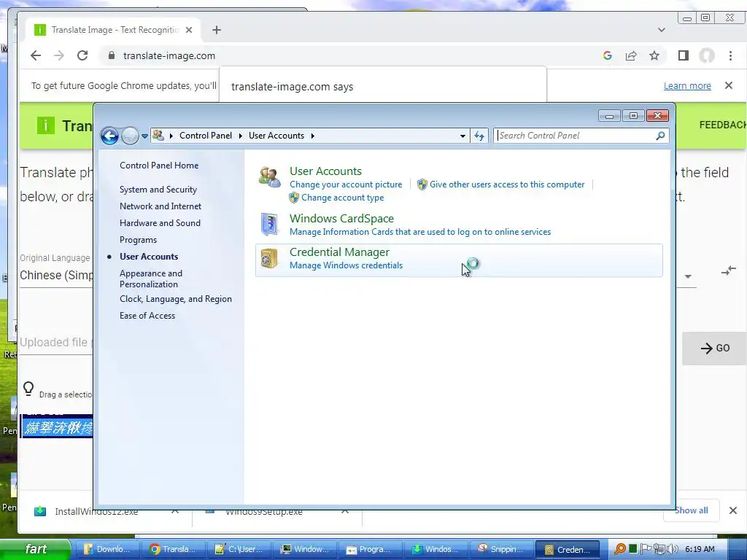This screenshot has width=747, height=560.
Task: Click the Downlo... taskbar button
Action: tap(107, 550)
